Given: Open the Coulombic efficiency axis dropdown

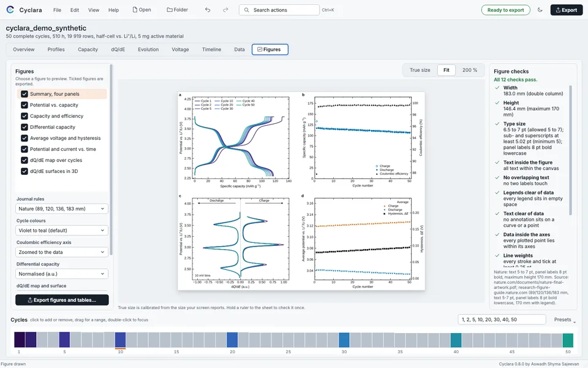Looking at the screenshot, I should (x=62, y=252).
